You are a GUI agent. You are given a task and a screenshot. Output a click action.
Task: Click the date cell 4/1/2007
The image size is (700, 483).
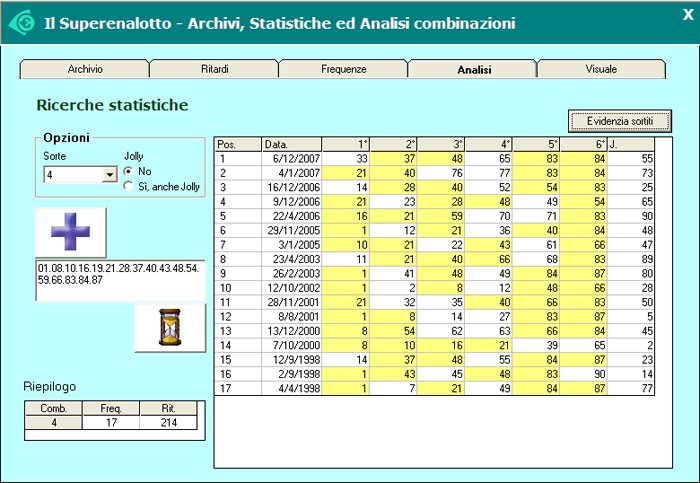point(292,173)
